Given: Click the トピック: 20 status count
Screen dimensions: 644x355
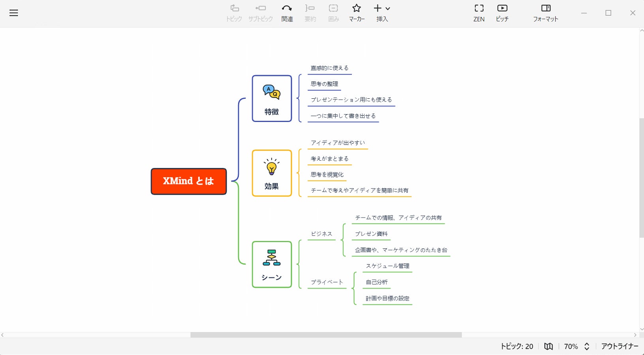Looking at the screenshot, I should pos(517,346).
